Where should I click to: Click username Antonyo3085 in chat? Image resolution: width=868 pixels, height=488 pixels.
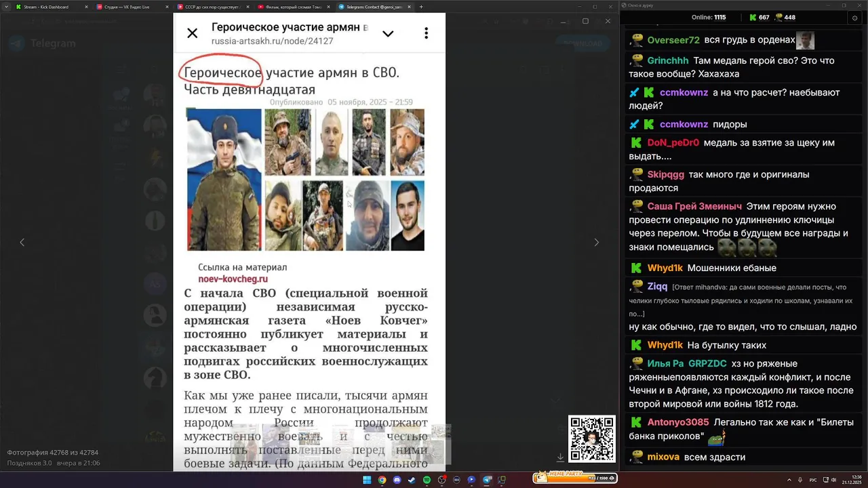tap(677, 422)
